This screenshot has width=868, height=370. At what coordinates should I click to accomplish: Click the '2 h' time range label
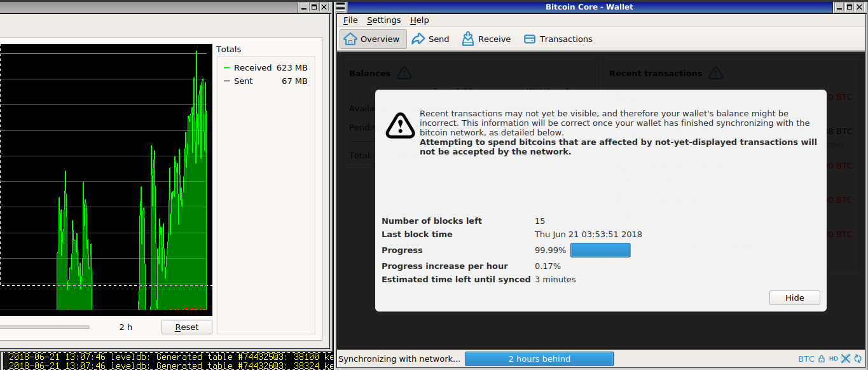coord(126,327)
